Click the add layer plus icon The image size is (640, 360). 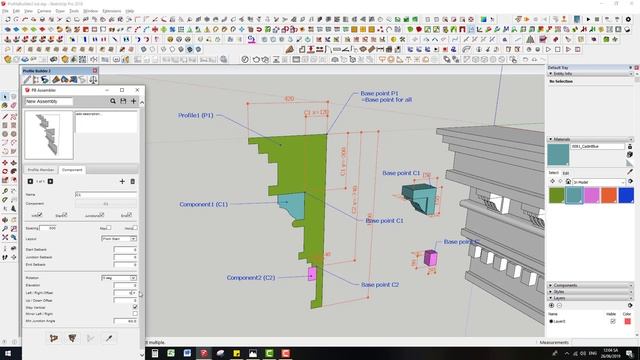(552, 305)
